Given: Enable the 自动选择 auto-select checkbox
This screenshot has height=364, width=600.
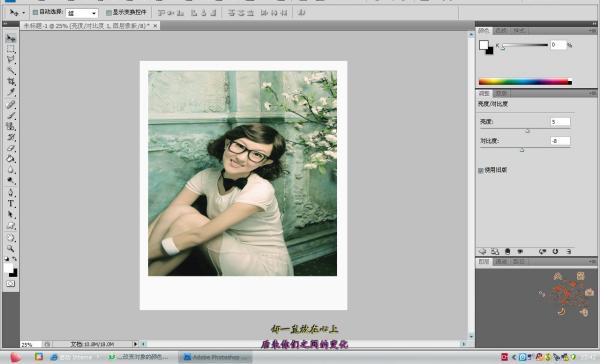Looking at the screenshot, I should tap(35, 12).
